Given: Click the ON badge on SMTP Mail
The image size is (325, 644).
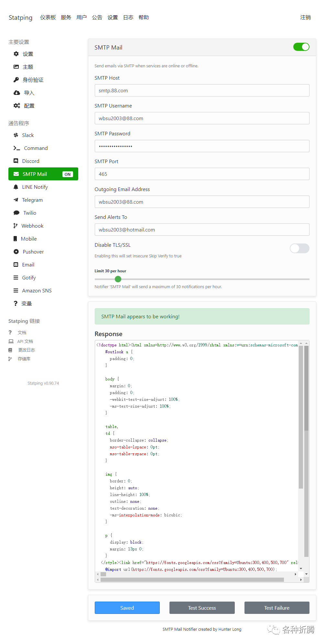Looking at the screenshot, I should click(x=68, y=174).
